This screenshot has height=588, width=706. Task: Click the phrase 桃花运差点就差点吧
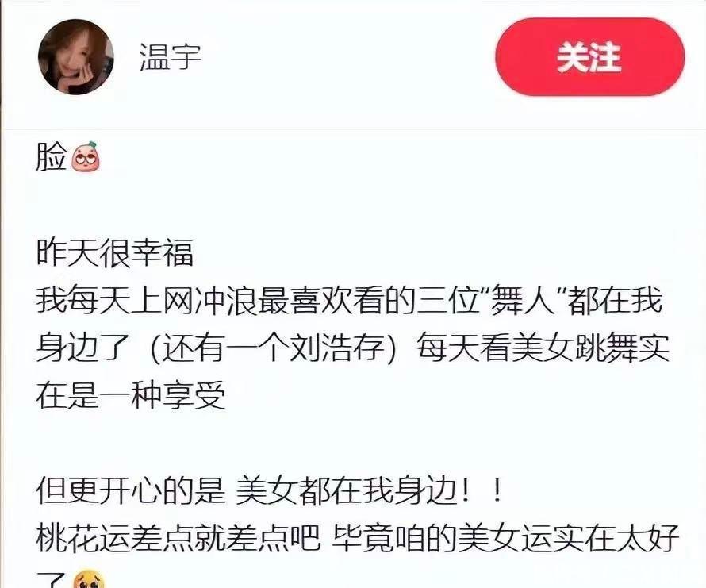coord(178,537)
